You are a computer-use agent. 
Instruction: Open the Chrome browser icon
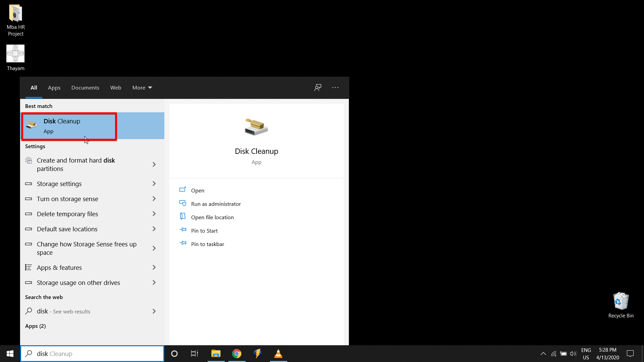pos(236,353)
